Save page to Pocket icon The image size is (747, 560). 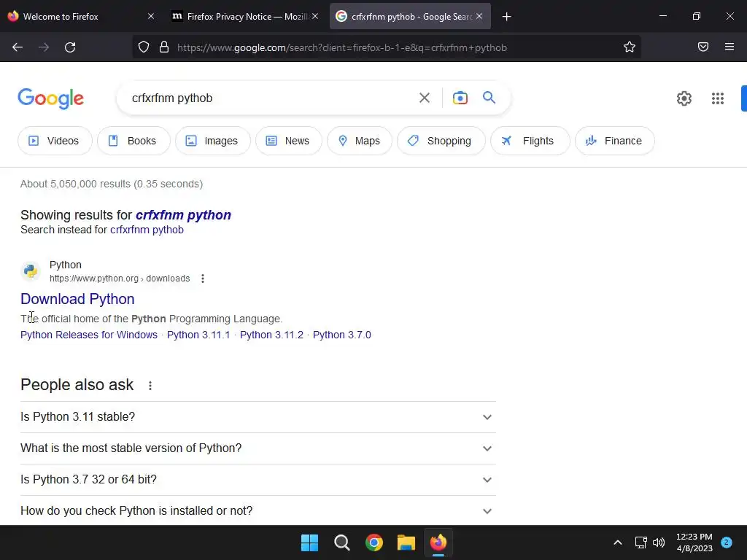(703, 47)
